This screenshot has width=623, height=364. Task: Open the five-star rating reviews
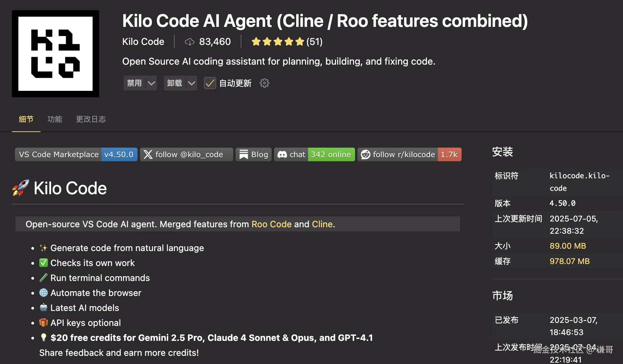point(287,42)
